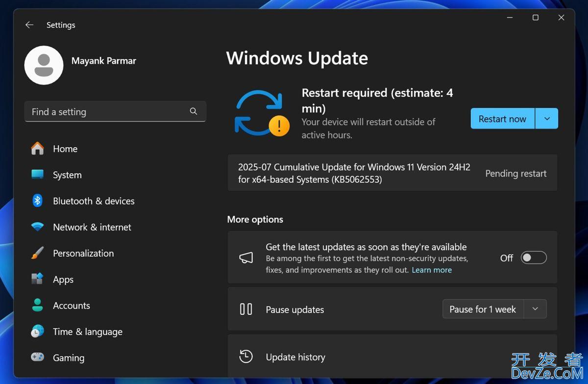588x384 pixels.
Task: Click the Windows Update page title
Action: [x=297, y=58]
